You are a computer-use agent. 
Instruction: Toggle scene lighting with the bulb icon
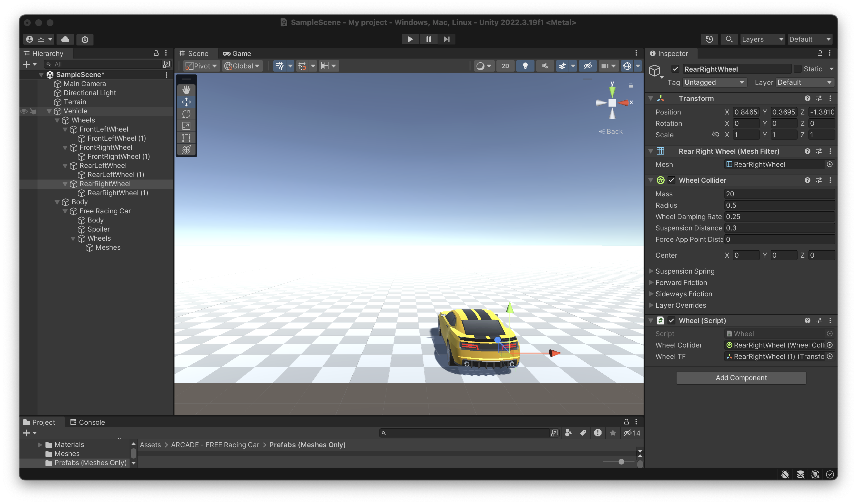point(525,66)
